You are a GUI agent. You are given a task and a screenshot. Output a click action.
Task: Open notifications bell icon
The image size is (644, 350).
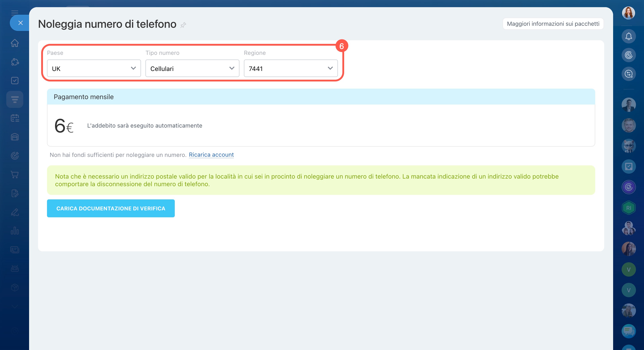[x=629, y=36]
